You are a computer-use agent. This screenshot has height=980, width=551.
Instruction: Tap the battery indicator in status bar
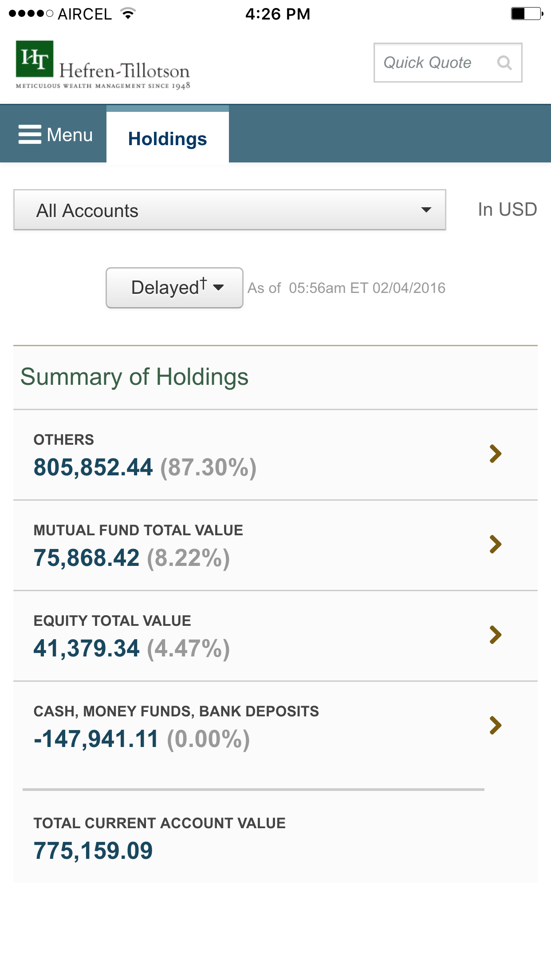[527, 14]
